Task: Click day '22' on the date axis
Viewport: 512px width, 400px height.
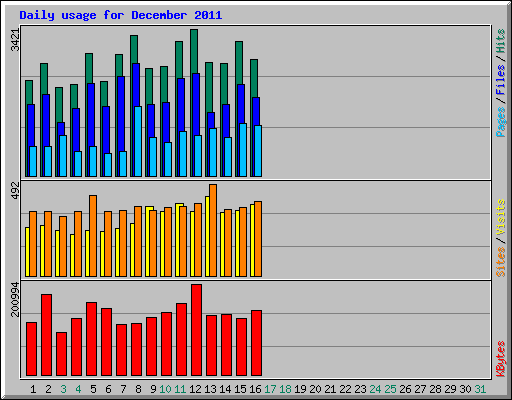Action: [345, 389]
